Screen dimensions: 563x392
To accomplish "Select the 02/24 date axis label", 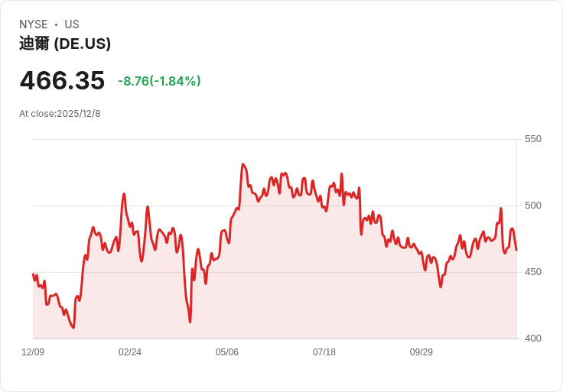I will (x=130, y=352).
